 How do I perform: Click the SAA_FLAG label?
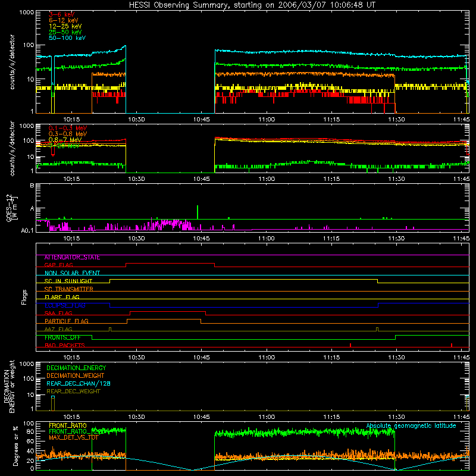[x=58, y=313]
